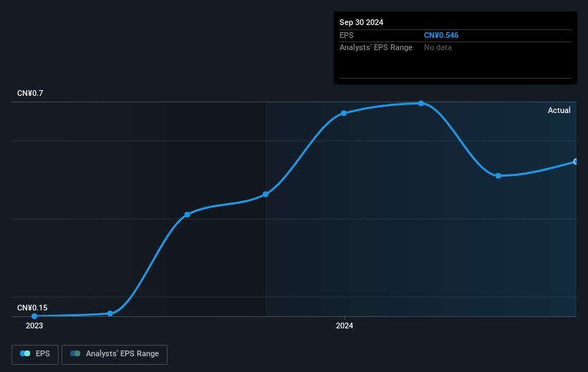The image size is (588, 372).
Task: Click the 2023 x-axis label
Action: click(34, 325)
